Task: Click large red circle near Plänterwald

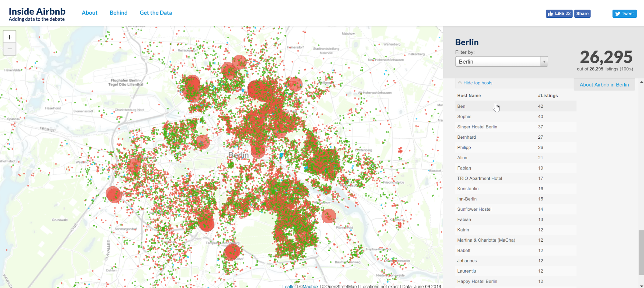Action: [x=329, y=216]
